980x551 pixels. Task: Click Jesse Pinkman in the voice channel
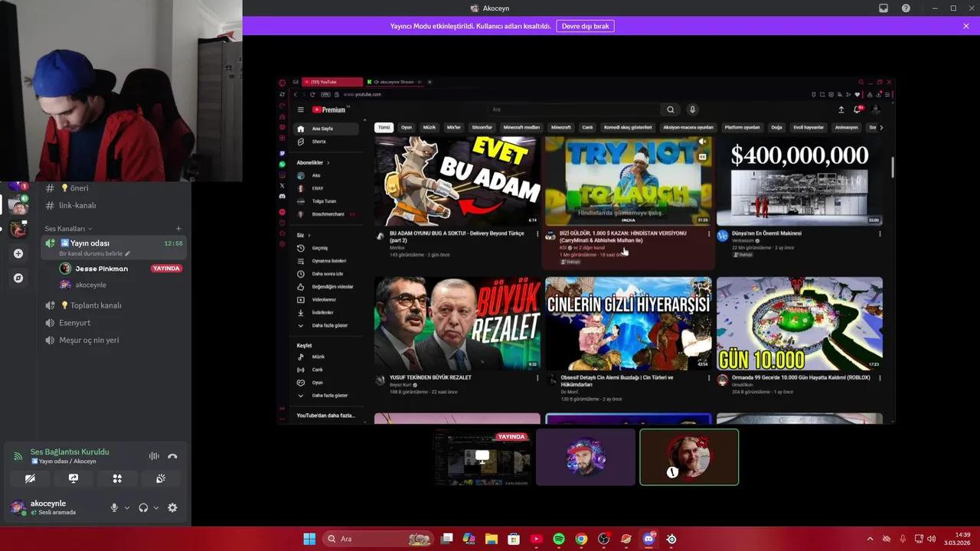(101, 269)
